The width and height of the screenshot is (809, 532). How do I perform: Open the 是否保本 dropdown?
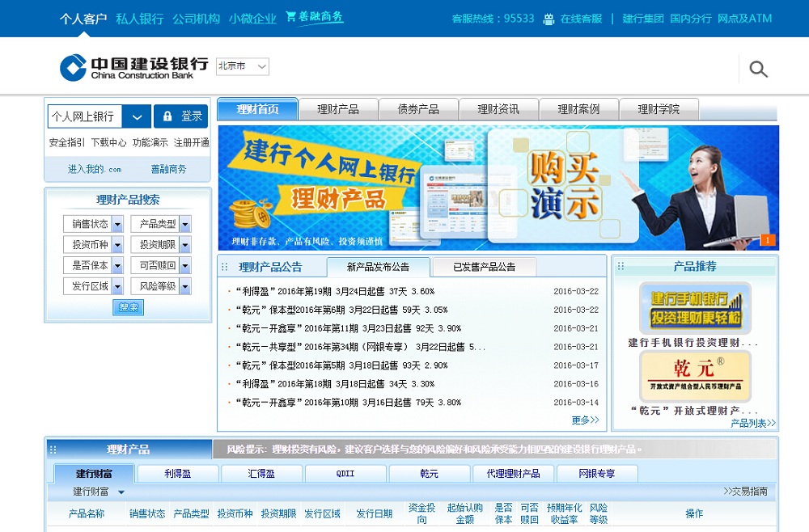click(x=93, y=265)
